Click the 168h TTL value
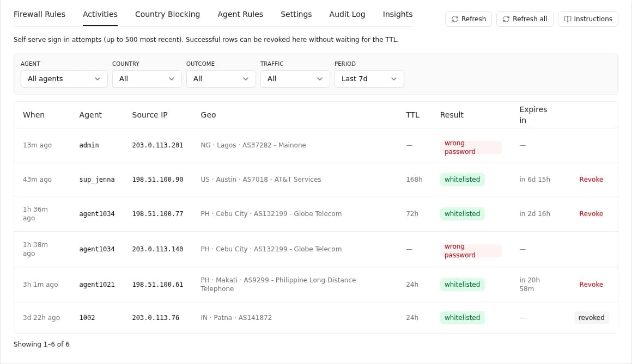The width and height of the screenshot is (632, 364). (414, 180)
